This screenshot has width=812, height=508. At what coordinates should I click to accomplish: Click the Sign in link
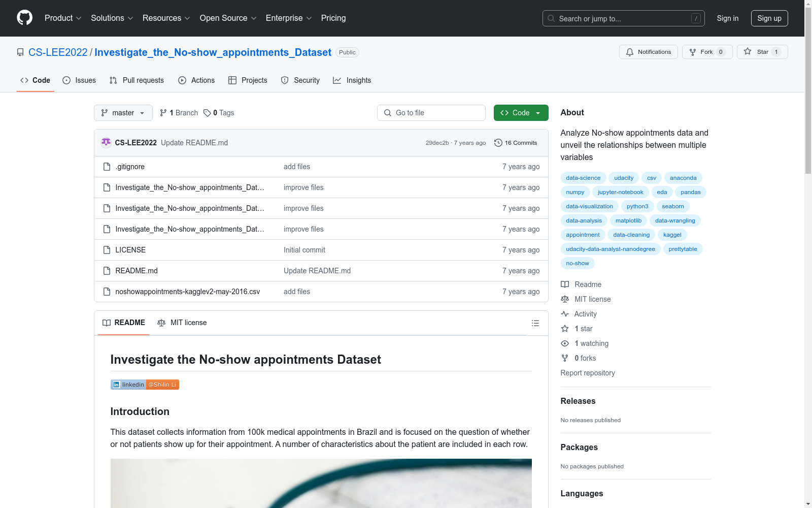coord(727,18)
